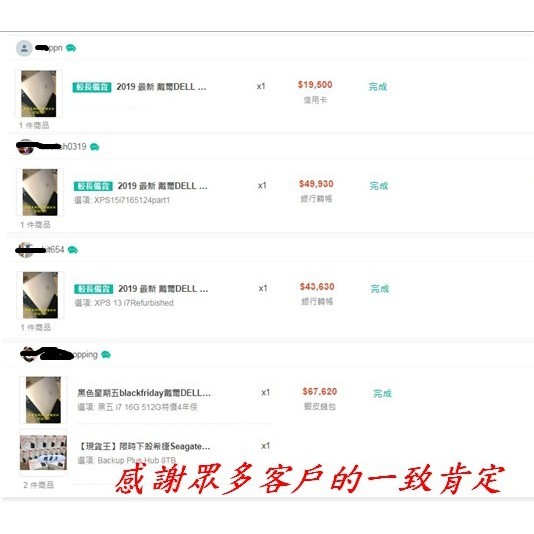Open the $43,630 order laptop thumbnail
The height and width of the screenshot is (534, 534).
tap(41, 295)
